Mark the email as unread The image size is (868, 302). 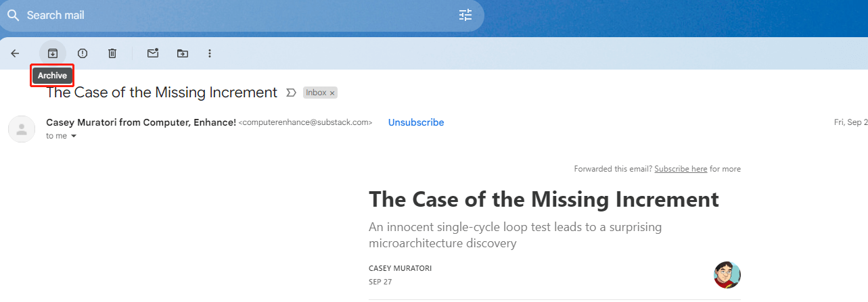point(153,53)
